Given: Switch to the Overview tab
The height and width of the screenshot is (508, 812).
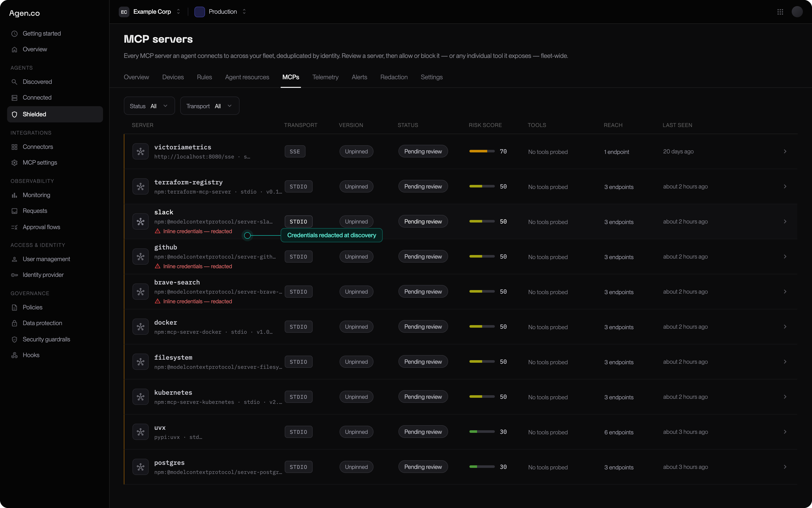Looking at the screenshot, I should point(136,77).
